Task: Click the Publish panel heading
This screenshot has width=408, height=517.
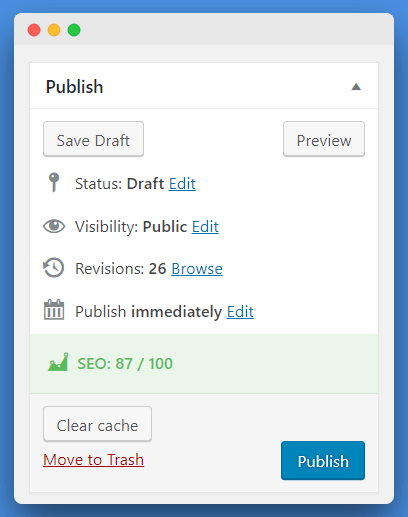Action: tap(74, 87)
